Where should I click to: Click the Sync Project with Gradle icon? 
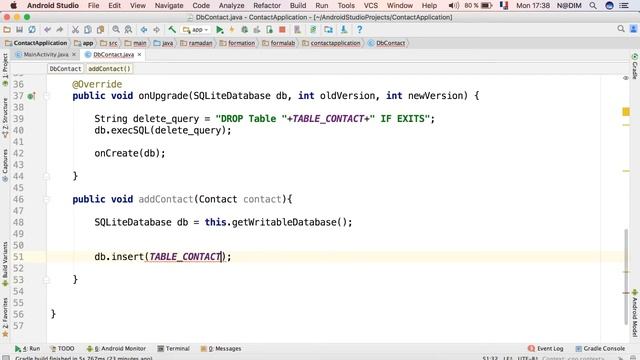[x=313, y=29]
